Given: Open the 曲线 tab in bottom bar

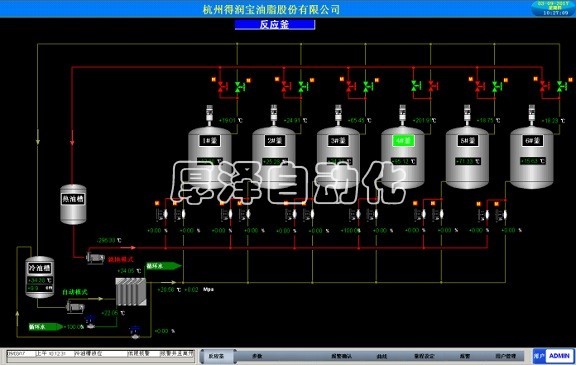Looking at the screenshot, I should (x=382, y=356).
